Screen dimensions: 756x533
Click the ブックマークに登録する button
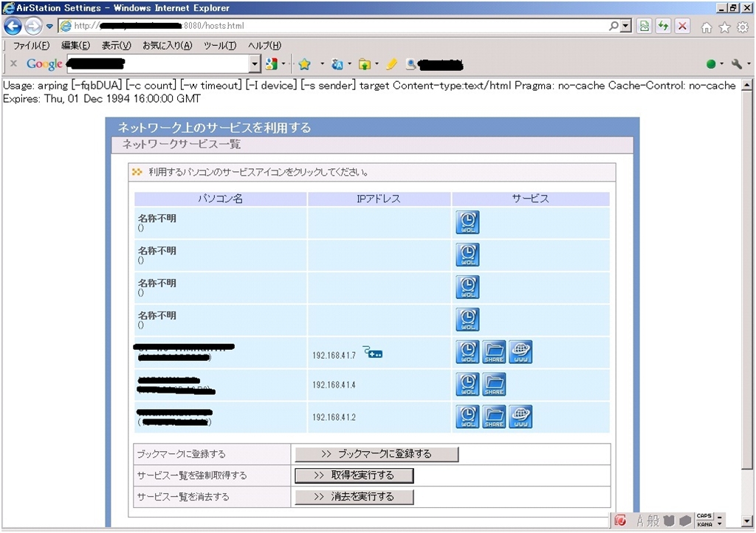pos(377,454)
